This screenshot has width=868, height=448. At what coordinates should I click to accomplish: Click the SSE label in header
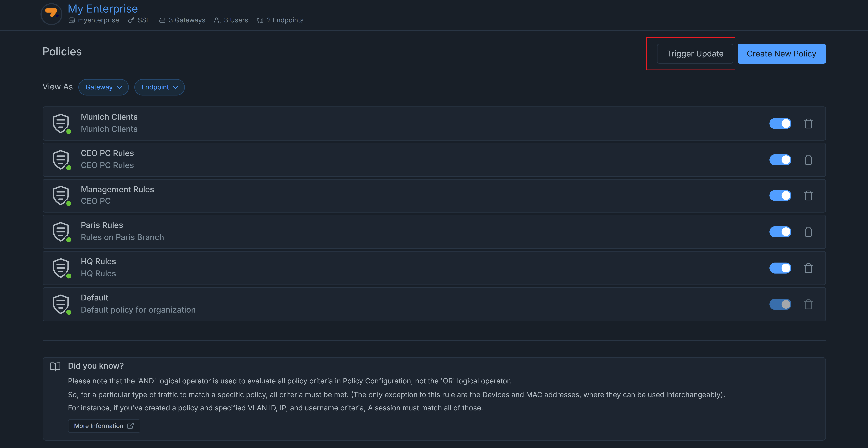point(144,20)
